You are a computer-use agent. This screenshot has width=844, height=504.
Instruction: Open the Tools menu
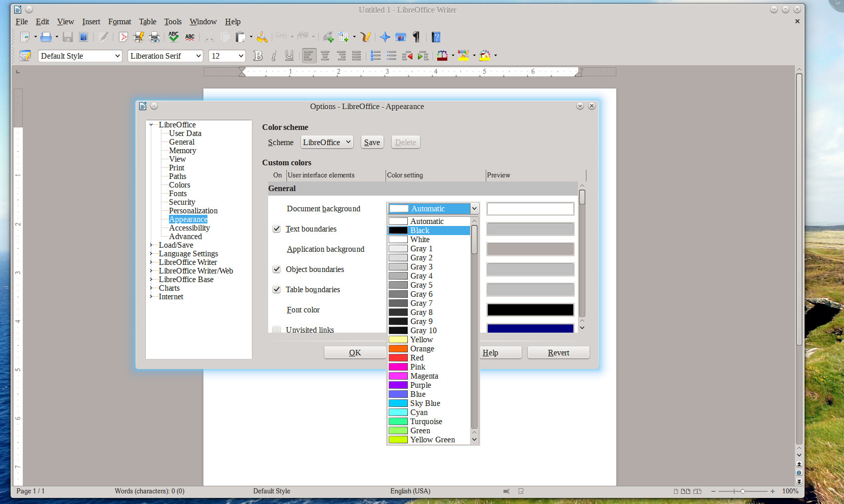click(x=173, y=22)
